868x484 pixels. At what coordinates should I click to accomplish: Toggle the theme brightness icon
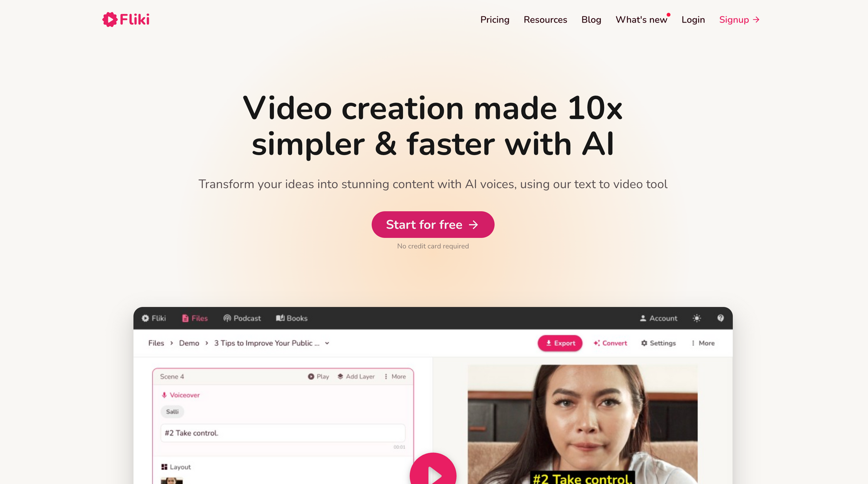tap(697, 317)
